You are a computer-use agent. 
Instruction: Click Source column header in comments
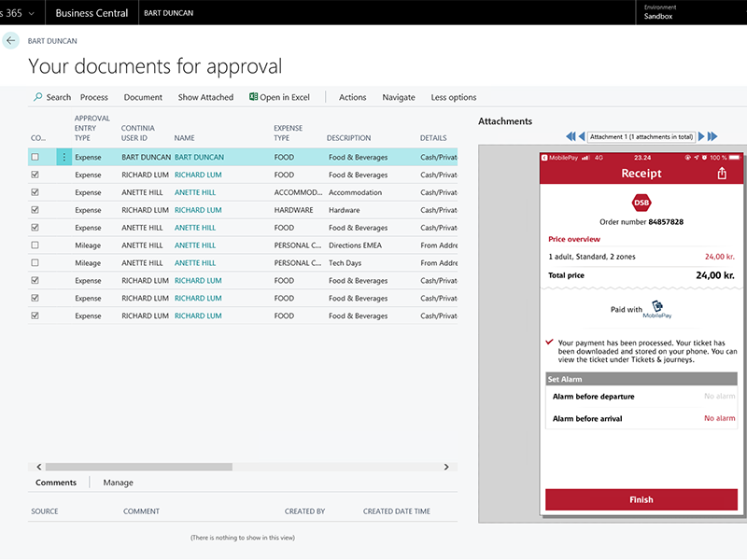click(45, 511)
